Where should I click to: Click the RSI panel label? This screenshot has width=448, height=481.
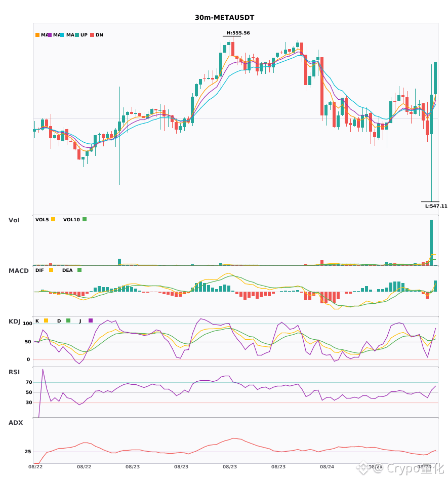point(14,372)
